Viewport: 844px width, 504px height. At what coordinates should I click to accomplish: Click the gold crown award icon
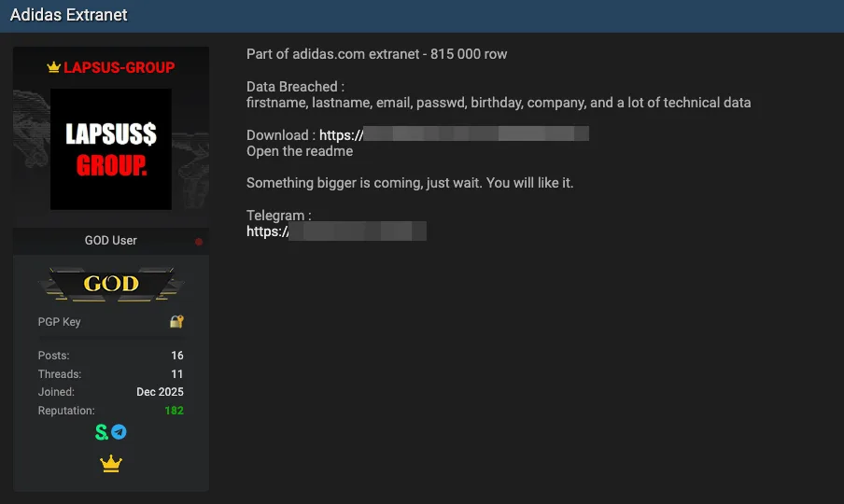[111, 464]
